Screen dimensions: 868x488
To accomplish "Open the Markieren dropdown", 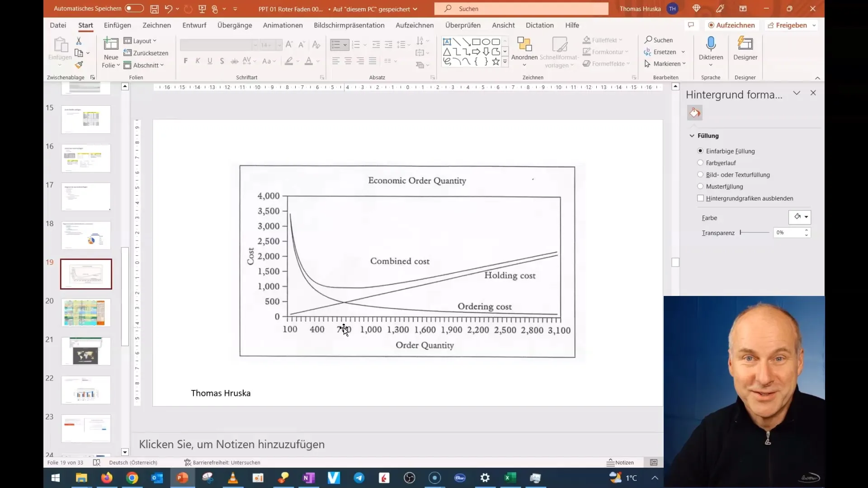I will [665, 64].
